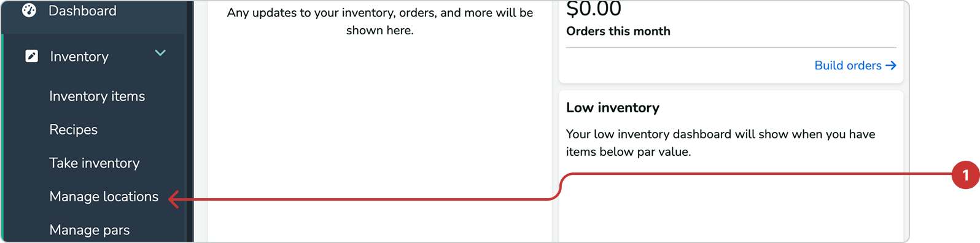980x243 pixels.
Task: Open the Take inventory page
Action: pos(95,163)
